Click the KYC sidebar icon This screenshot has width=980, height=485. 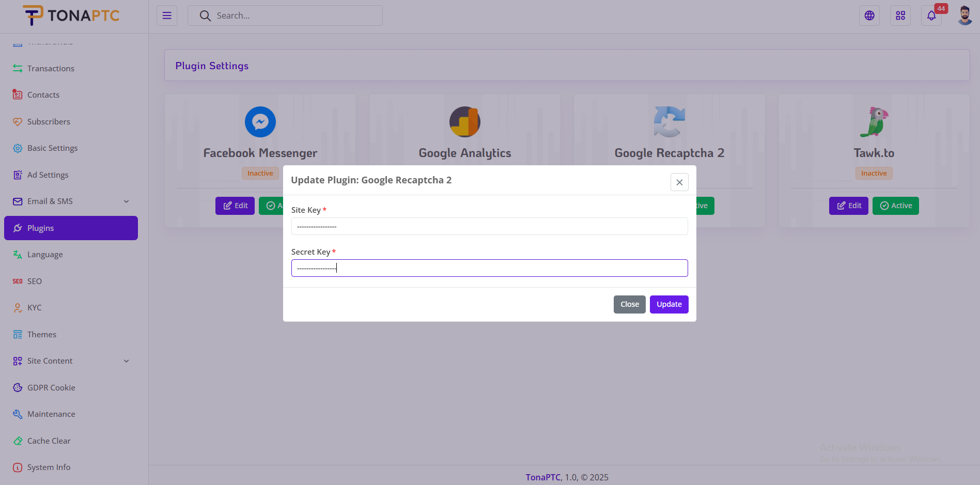pyautogui.click(x=18, y=308)
